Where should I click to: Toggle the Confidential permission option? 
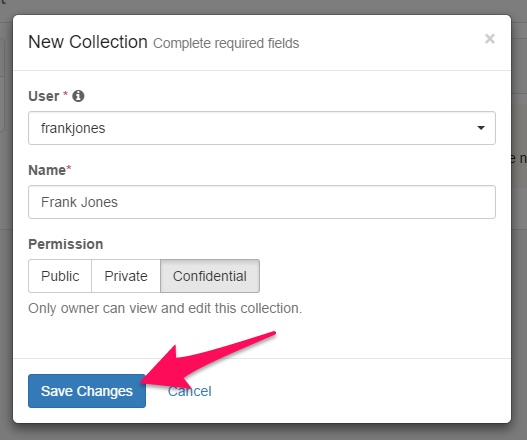tap(210, 276)
